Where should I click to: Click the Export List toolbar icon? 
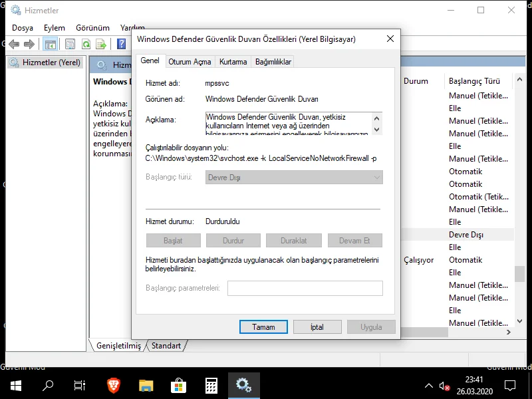[x=101, y=44]
